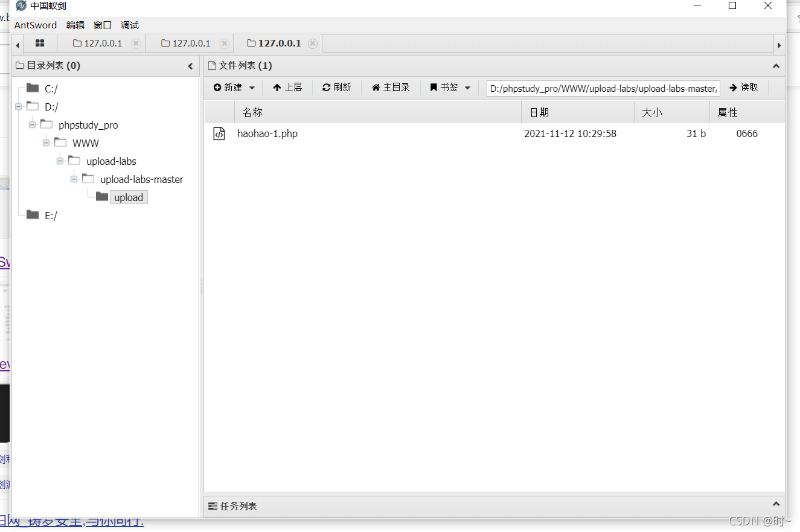The width and height of the screenshot is (800, 532).
Task: Collapse the WWW tree node
Action: click(x=46, y=143)
